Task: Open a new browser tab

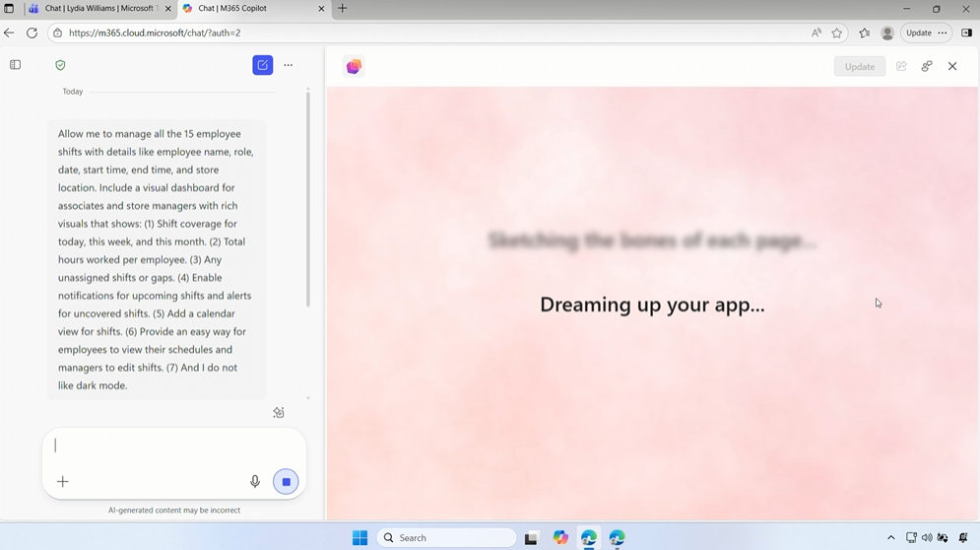Action: click(x=343, y=9)
